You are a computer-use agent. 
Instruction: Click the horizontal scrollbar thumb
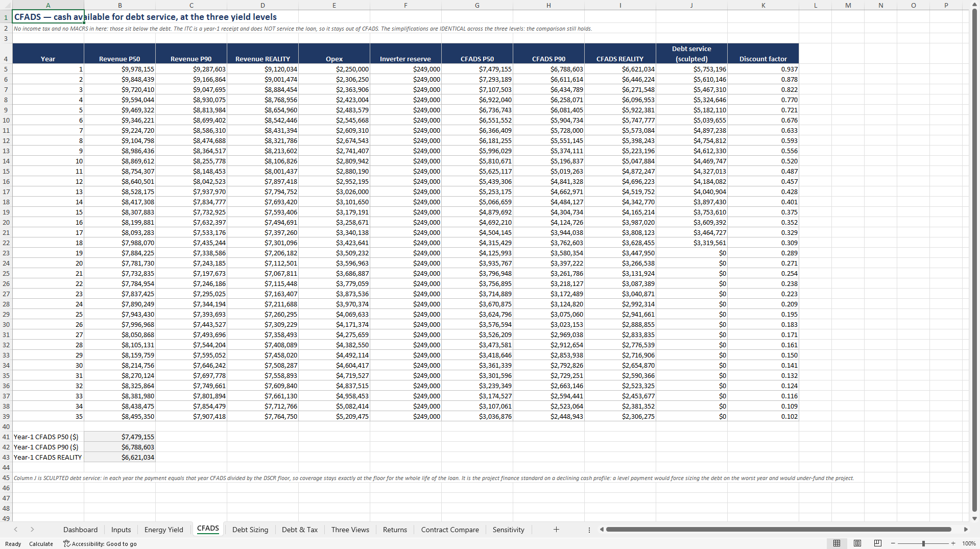pyautogui.click(x=779, y=530)
